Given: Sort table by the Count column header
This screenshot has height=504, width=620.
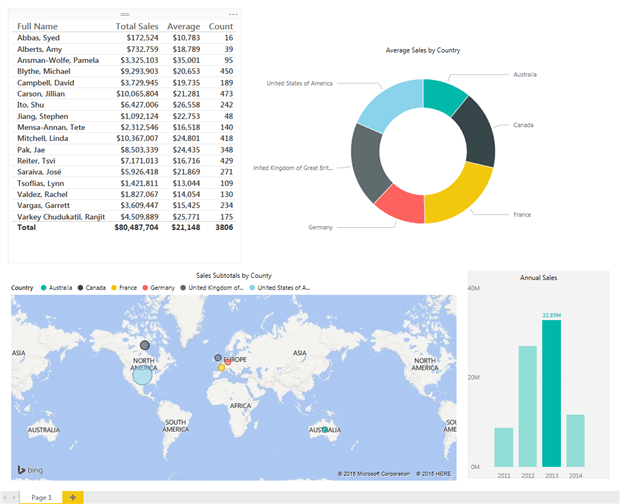Looking at the screenshot, I should (x=221, y=26).
